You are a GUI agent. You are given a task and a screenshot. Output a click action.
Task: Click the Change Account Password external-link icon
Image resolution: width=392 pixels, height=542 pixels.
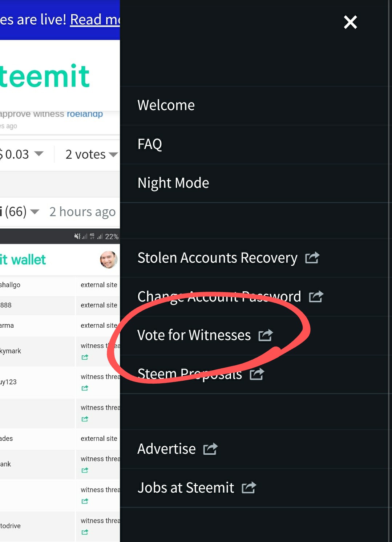coord(316,296)
